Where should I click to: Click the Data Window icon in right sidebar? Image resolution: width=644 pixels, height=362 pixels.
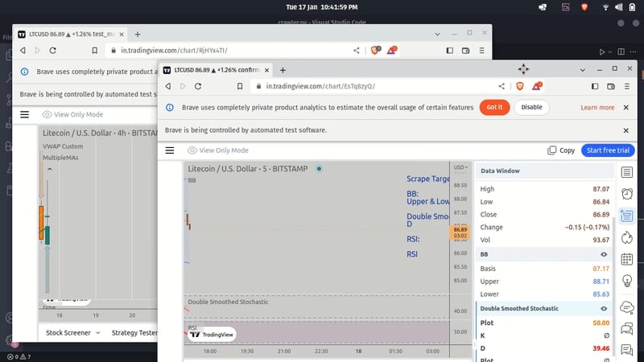click(627, 216)
